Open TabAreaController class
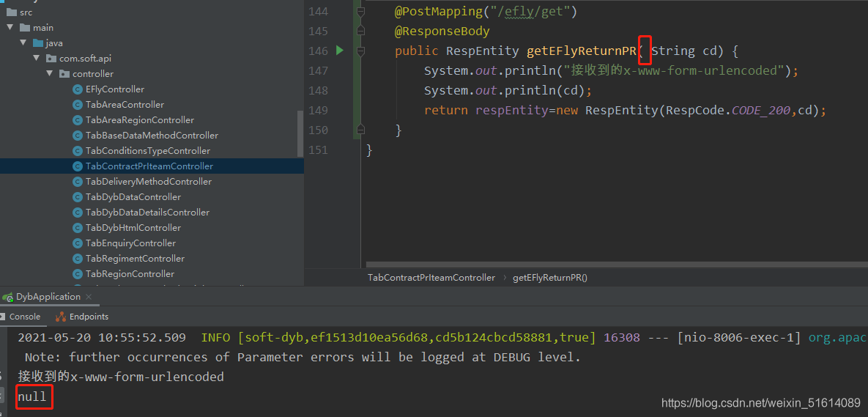The height and width of the screenshot is (417, 868). 125,105
